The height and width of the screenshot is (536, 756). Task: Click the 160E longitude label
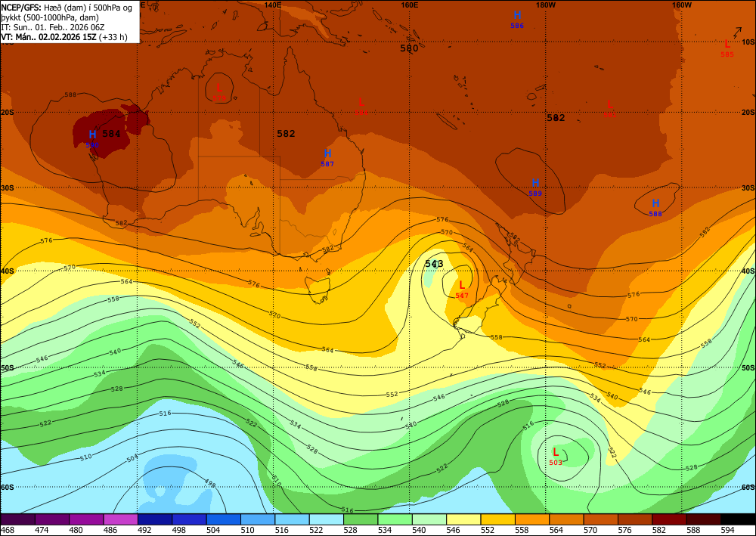(x=409, y=5)
